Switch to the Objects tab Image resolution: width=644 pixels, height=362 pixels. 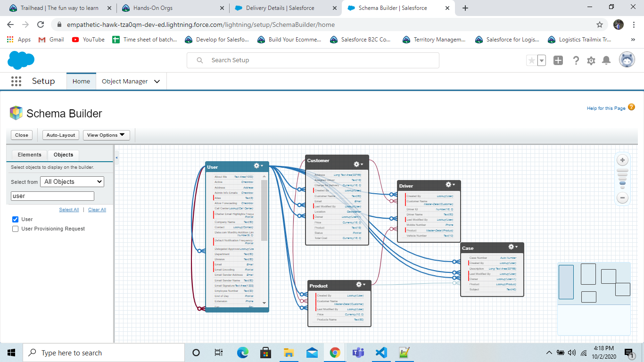point(63,155)
